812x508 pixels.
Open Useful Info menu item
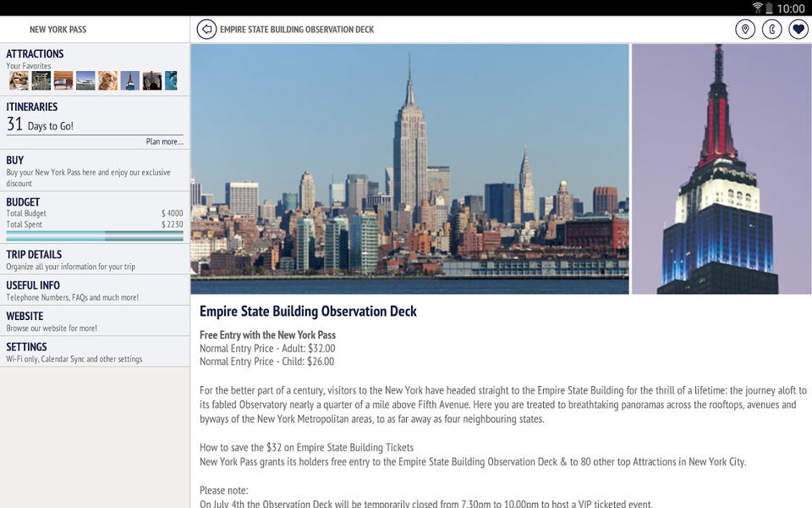(95, 290)
